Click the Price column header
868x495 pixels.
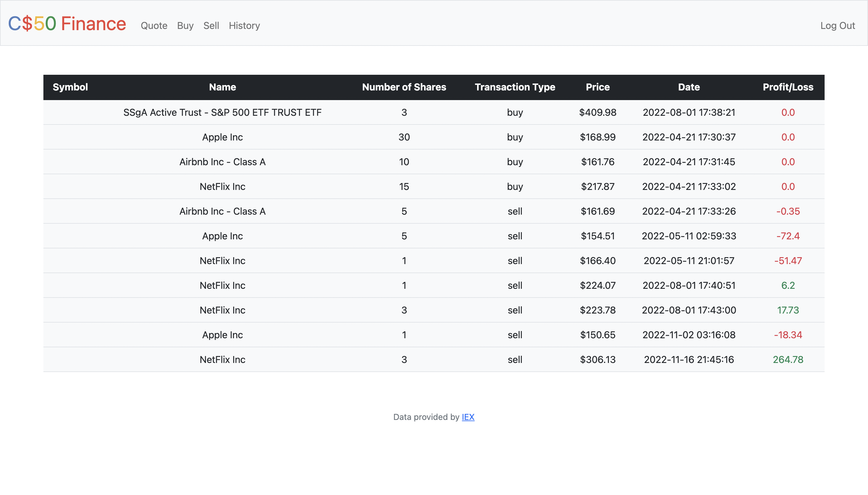coord(597,87)
